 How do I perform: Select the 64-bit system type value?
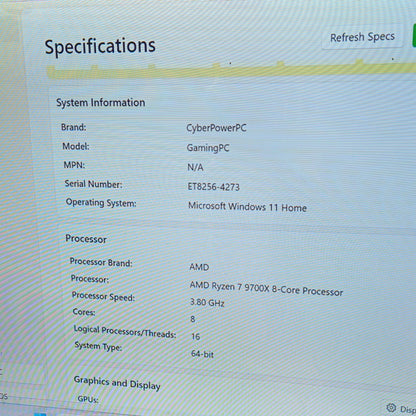(x=202, y=354)
